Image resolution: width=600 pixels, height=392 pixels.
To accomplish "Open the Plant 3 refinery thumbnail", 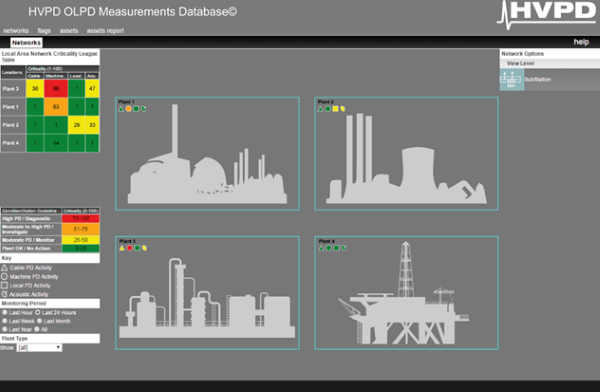I will click(x=207, y=293).
